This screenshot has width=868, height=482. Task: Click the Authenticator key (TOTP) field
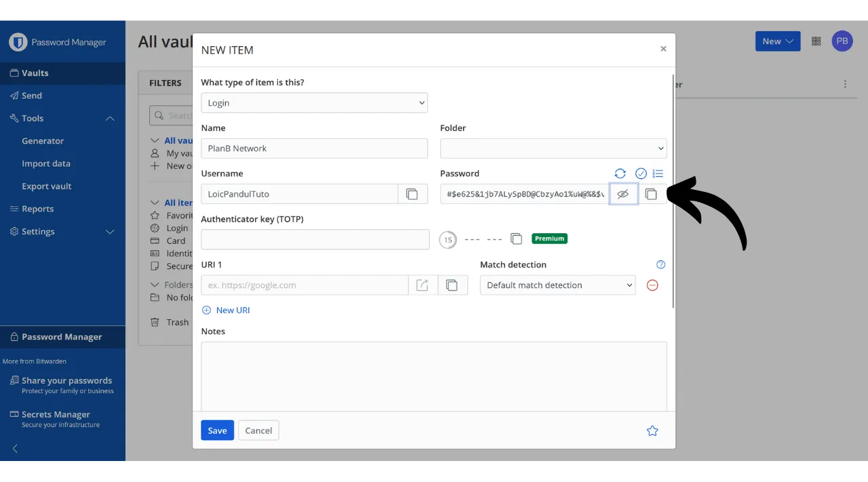[315, 239]
